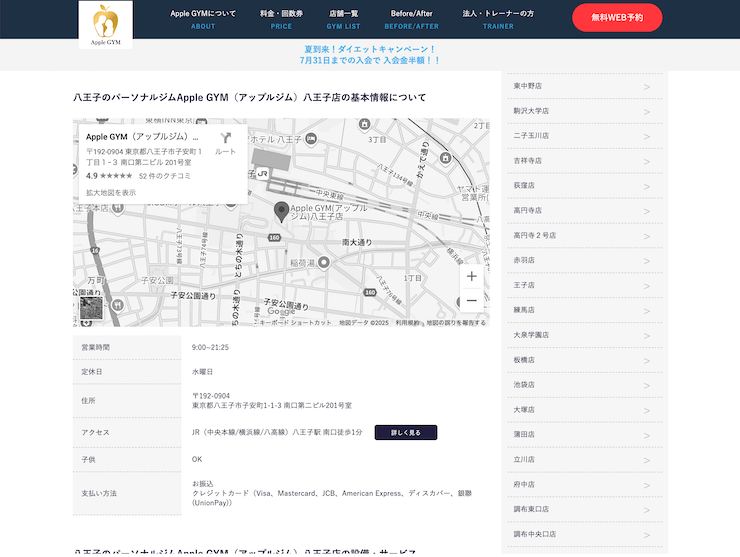Open the 高円寺店 store link
The image size is (740, 557).
pyautogui.click(x=585, y=211)
